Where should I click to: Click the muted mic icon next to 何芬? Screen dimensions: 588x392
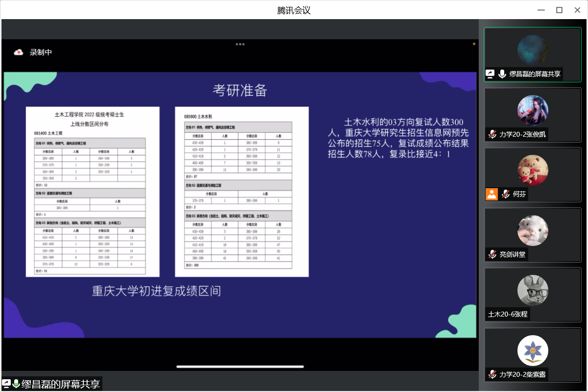(505, 194)
